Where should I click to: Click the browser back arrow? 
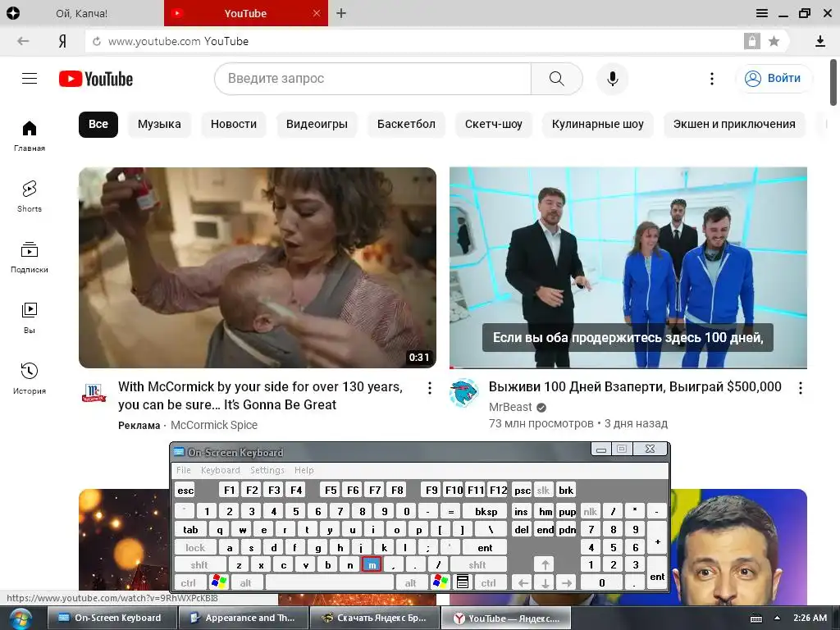coord(22,41)
